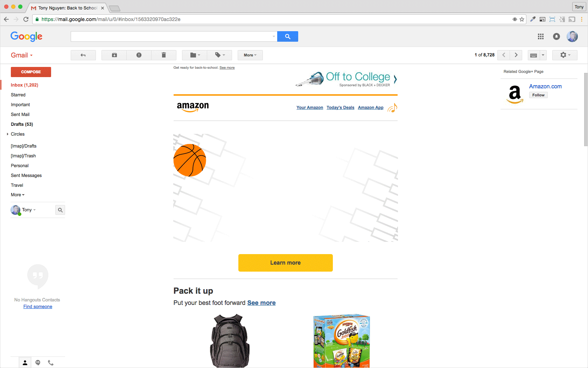Viewport: 588px width, 368px height.
Task: Open the settings gear dropdown
Action: coord(565,55)
